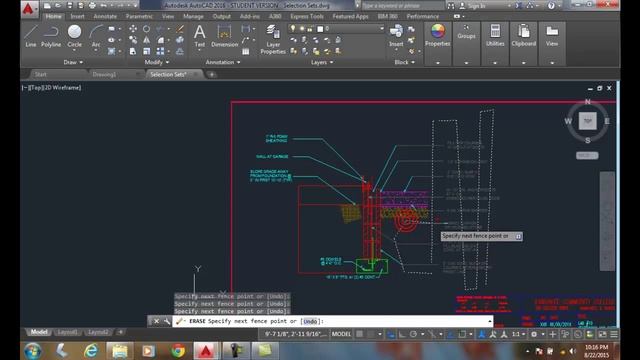The image size is (640, 360).
Task: Click Undo option in command line
Action: (x=310, y=321)
